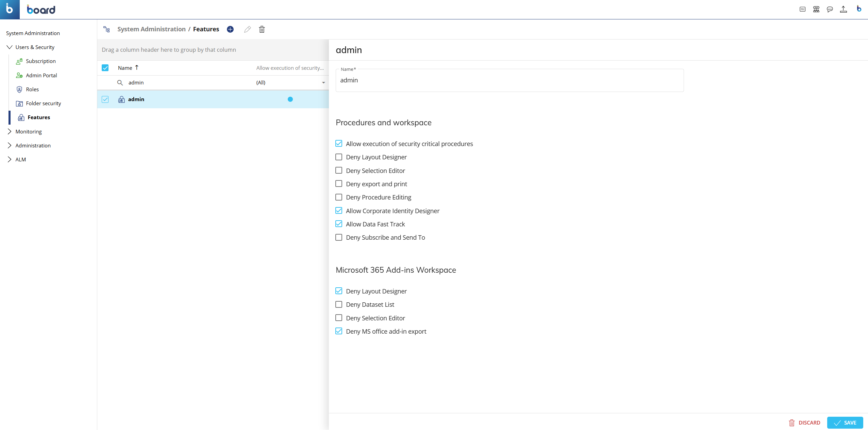Enable Deny Selection Editor under Procedures and workspace
The height and width of the screenshot is (430, 868).
coord(339,170)
